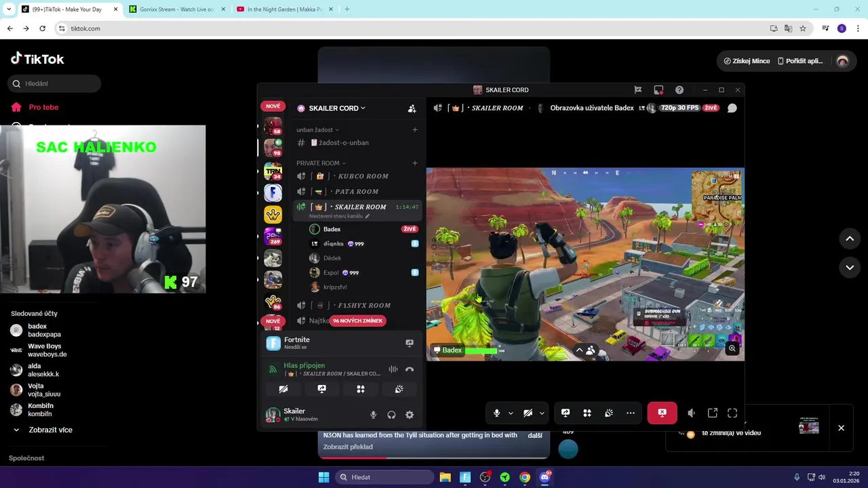This screenshot has width=868, height=488.
Task: Open soundboard in voice connection panel
Action: 399,389
